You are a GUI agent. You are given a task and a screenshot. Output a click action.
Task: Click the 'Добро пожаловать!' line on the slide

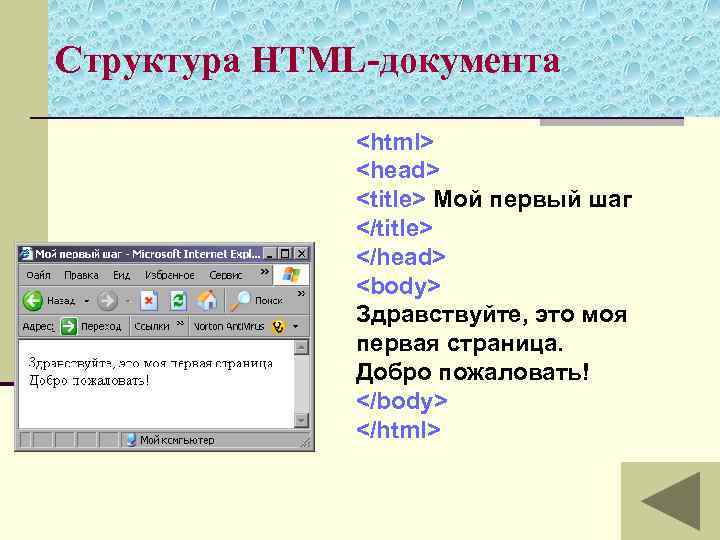pyautogui.click(x=472, y=372)
